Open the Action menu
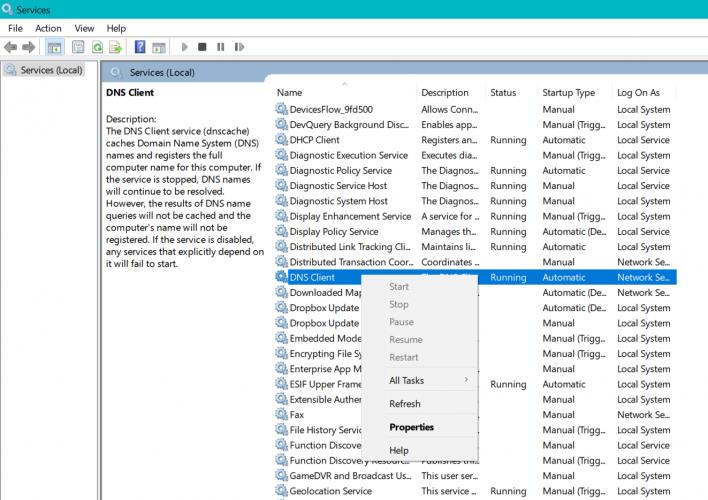Screen dimensions: 708x500 pos(48,28)
